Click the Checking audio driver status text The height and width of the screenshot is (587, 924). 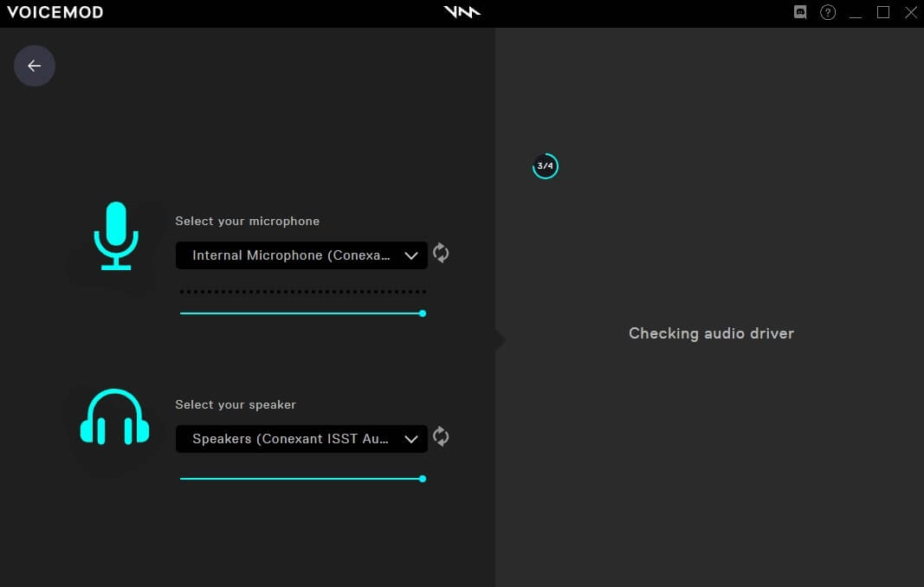tap(711, 333)
